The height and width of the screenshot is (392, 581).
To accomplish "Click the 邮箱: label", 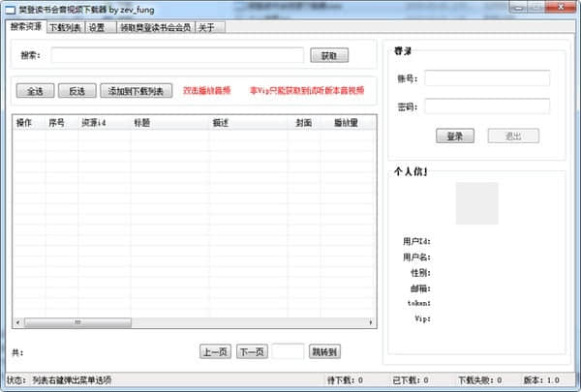I will pyautogui.click(x=420, y=288).
